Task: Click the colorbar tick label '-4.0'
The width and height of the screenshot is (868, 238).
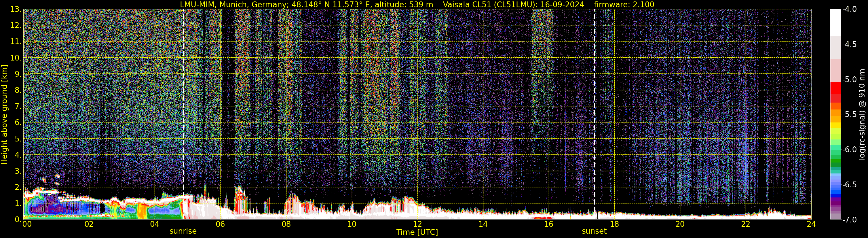Action: (850, 10)
